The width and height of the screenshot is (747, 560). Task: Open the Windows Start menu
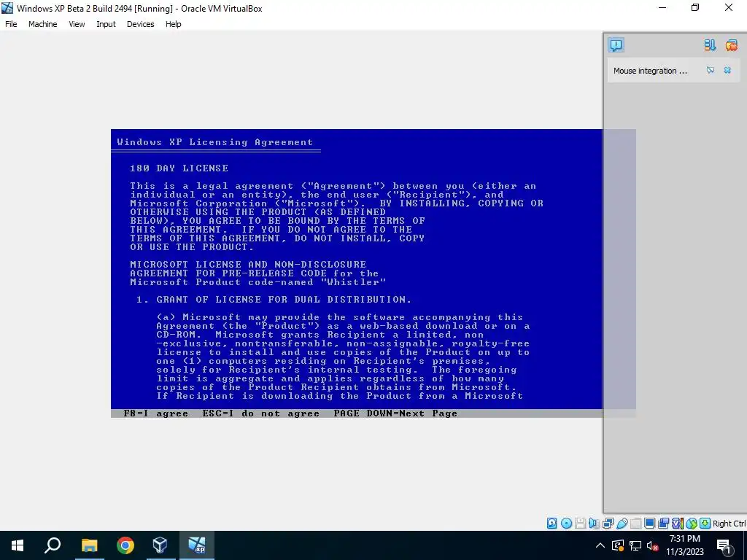[18, 545]
